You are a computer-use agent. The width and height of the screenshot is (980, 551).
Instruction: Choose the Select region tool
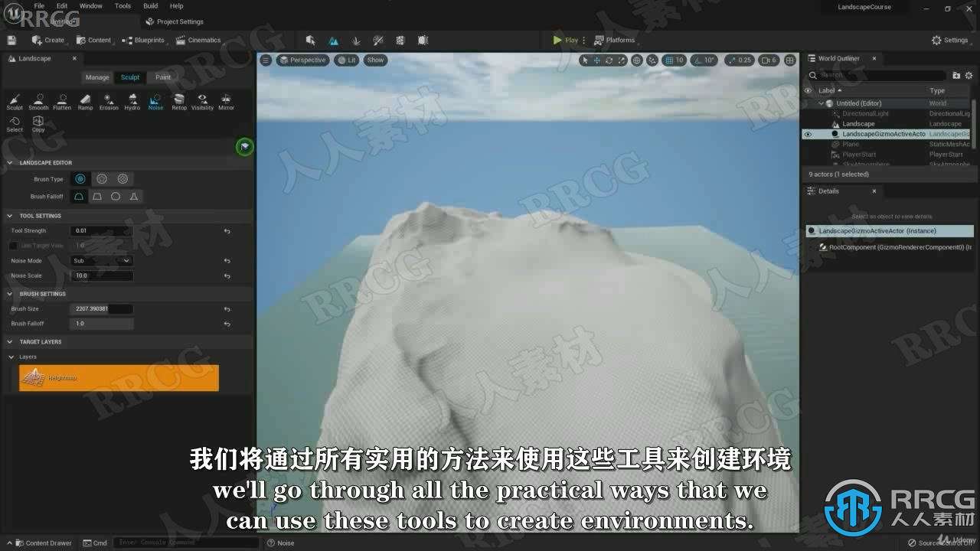(15, 124)
